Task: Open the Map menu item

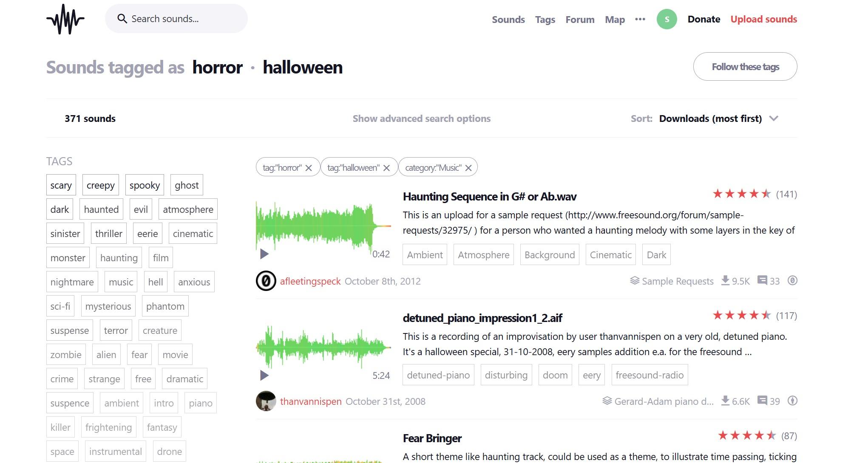Action: point(615,20)
